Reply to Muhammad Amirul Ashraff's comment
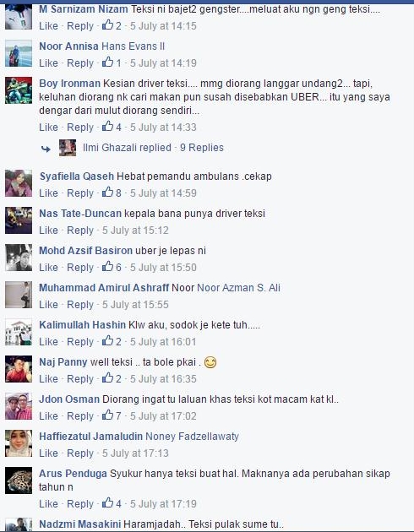This screenshot has height=532, width=414. point(80,304)
